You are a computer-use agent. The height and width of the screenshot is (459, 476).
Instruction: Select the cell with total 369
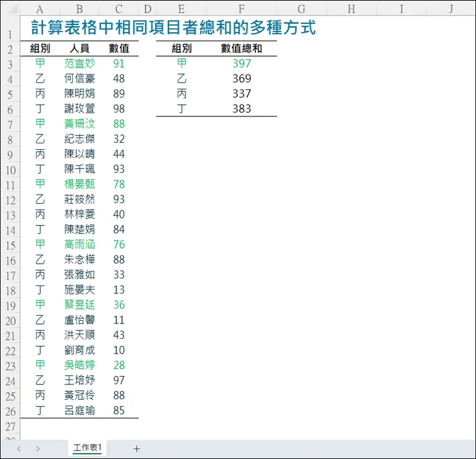(x=242, y=78)
